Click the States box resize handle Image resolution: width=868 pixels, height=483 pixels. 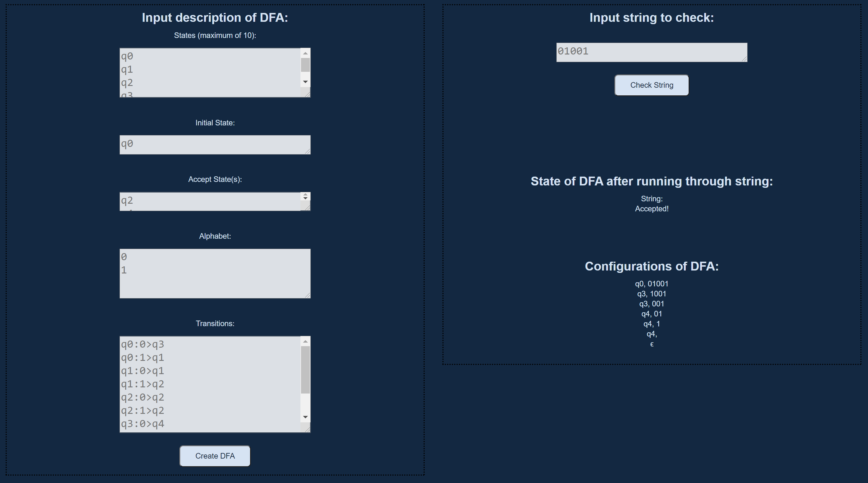click(x=307, y=94)
